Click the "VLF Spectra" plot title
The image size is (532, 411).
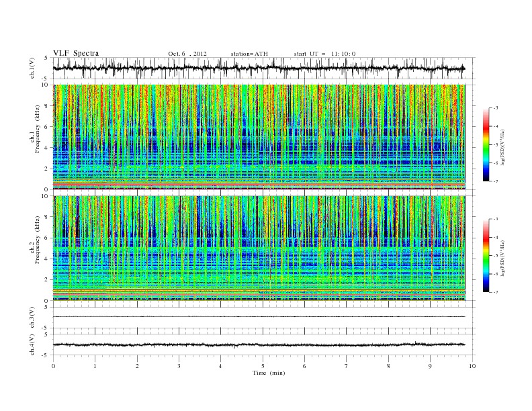76,53
